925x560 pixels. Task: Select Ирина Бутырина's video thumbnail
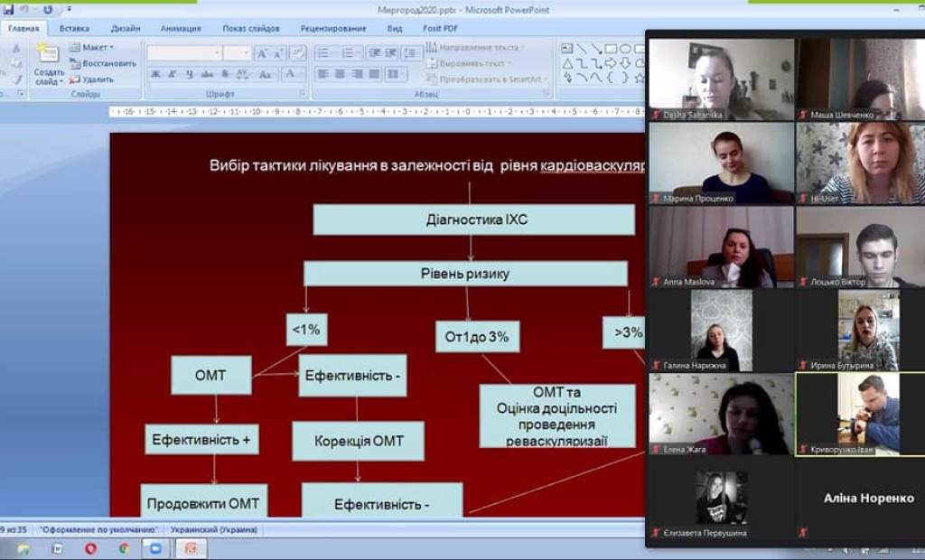click(x=867, y=331)
